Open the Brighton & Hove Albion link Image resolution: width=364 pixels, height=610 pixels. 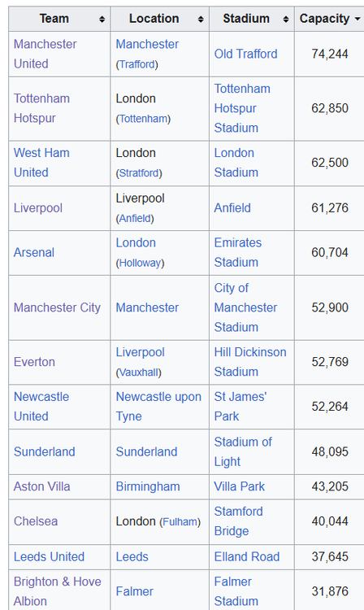pyautogui.click(x=58, y=591)
